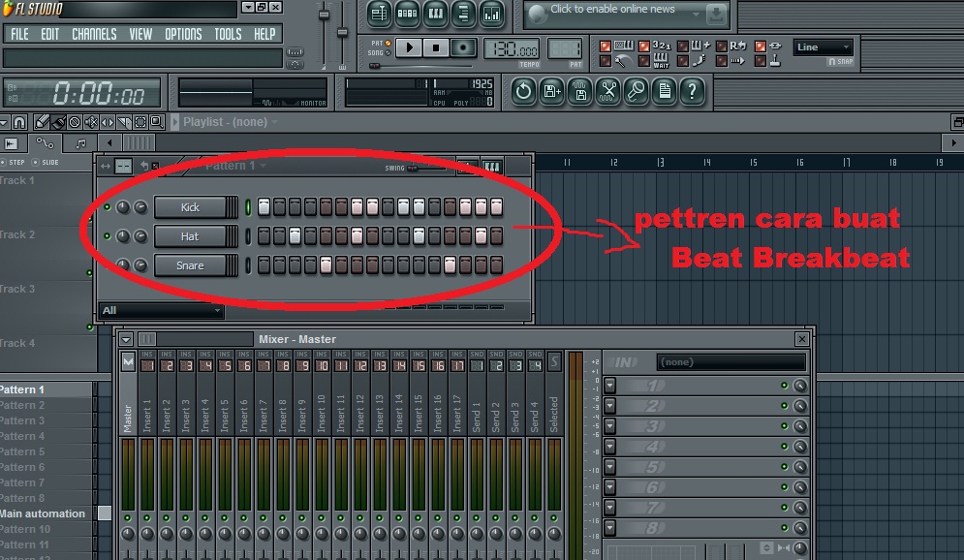
Task: Select the slip tool with arrows
Action: (x=108, y=122)
